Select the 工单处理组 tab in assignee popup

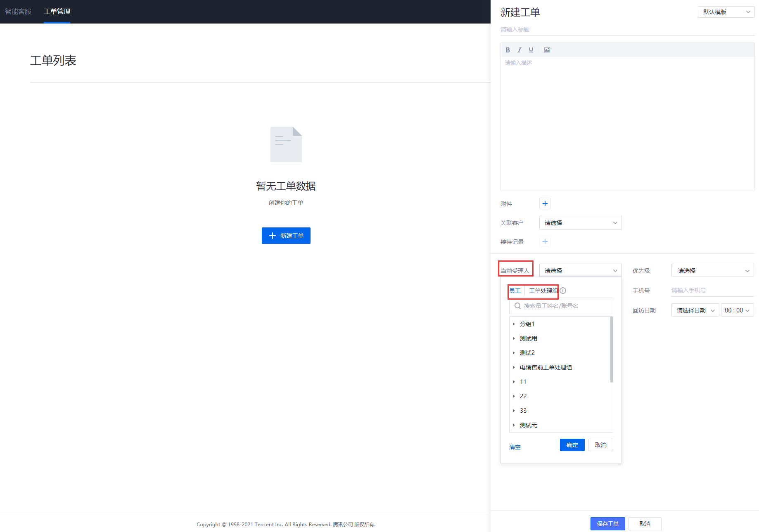543,291
